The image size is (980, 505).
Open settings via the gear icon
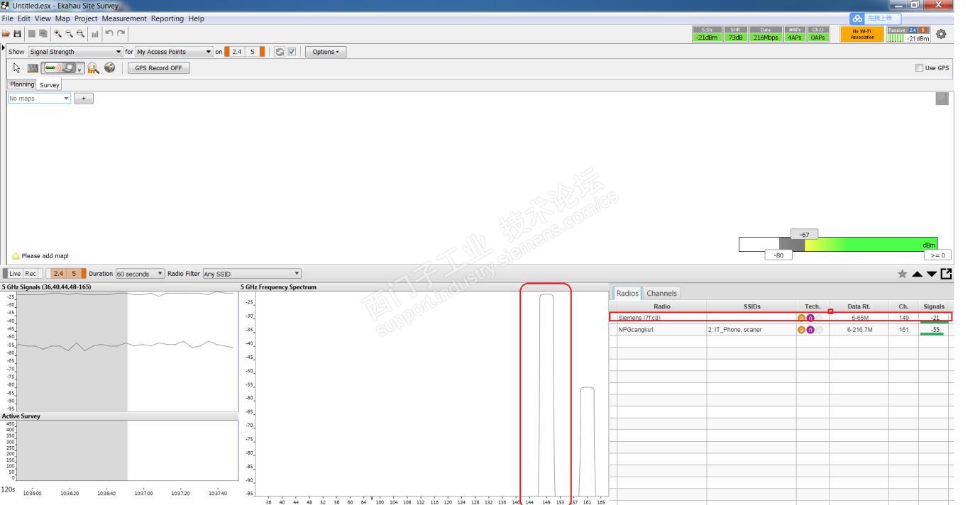(x=942, y=33)
